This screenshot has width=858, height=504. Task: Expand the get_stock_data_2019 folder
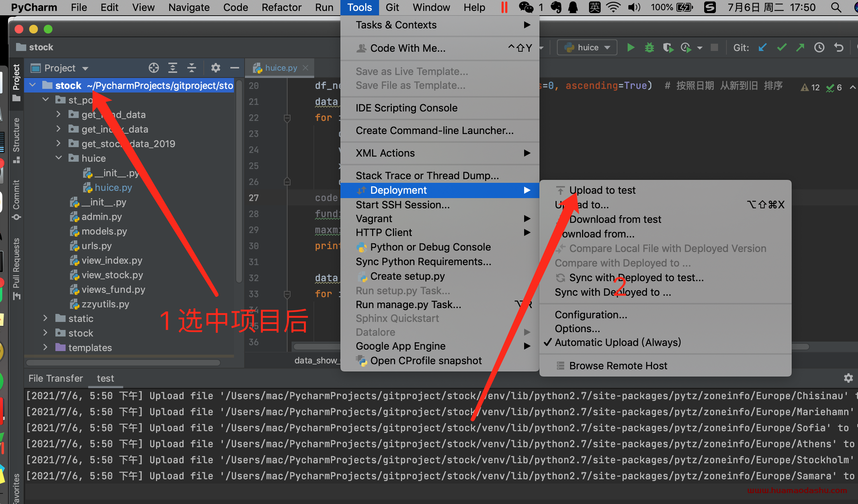coord(59,143)
